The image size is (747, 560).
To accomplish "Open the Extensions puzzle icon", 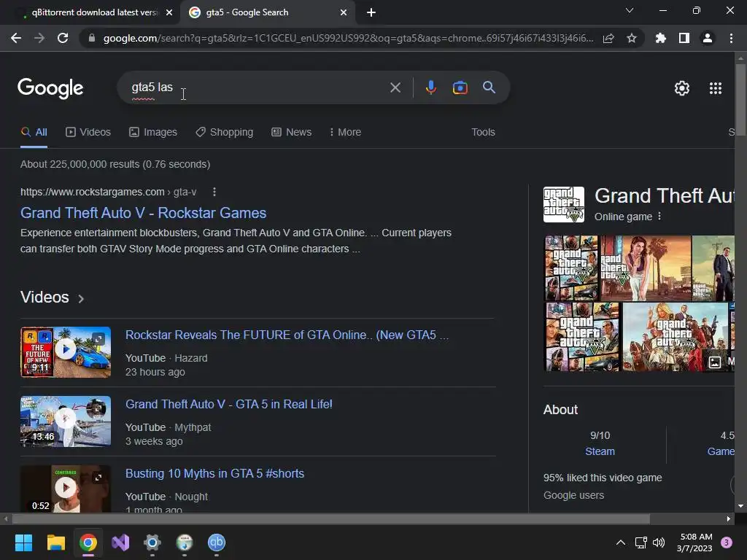I will pos(661,38).
